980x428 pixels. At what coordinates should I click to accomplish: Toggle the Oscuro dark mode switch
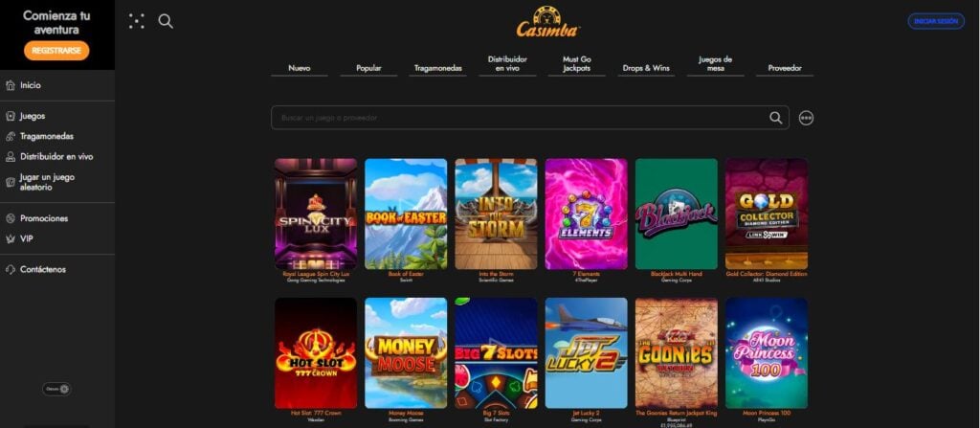pyautogui.click(x=56, y=389)
